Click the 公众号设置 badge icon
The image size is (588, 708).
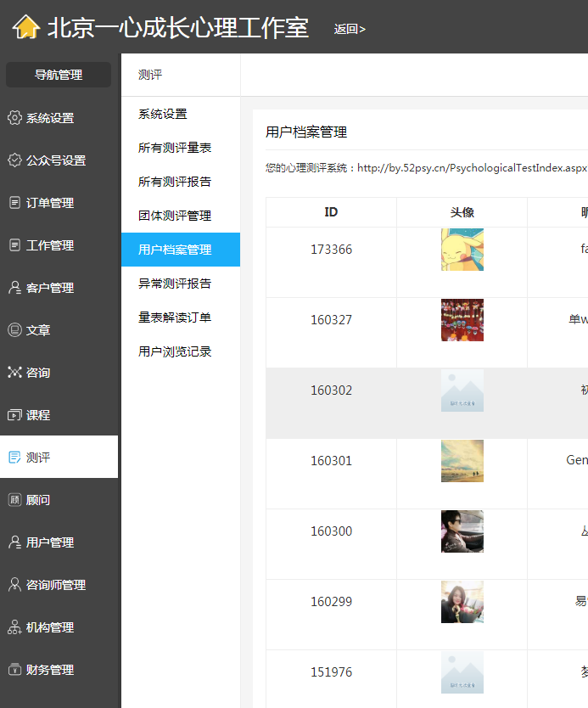point(14,160)
